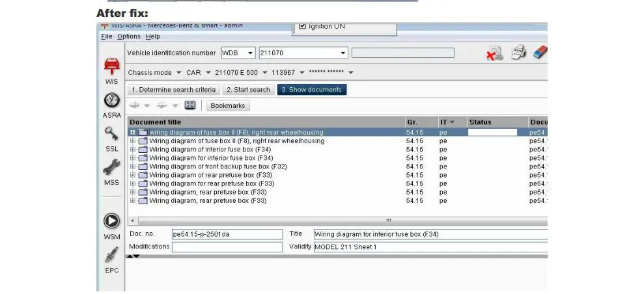Click the Title field

(430, 235)
